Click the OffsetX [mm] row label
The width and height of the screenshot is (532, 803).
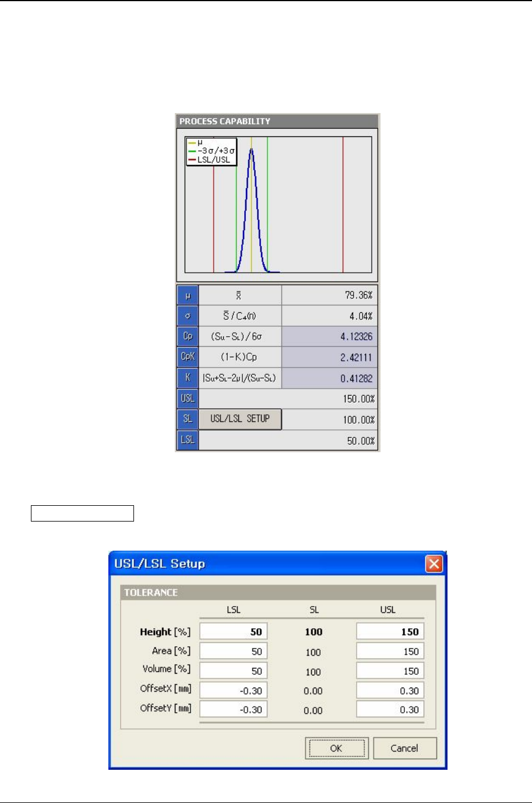click(165, 689)
